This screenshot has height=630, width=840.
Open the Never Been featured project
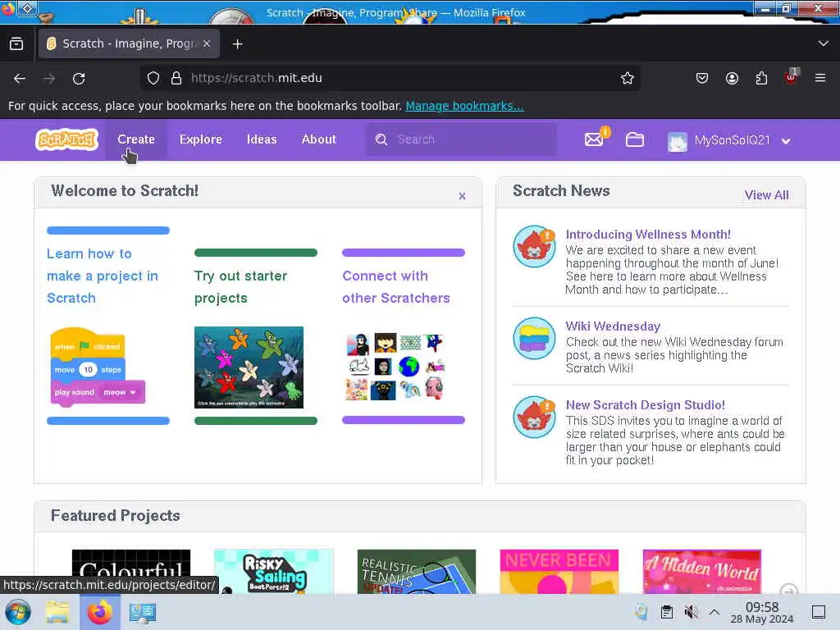pos(559,571)
